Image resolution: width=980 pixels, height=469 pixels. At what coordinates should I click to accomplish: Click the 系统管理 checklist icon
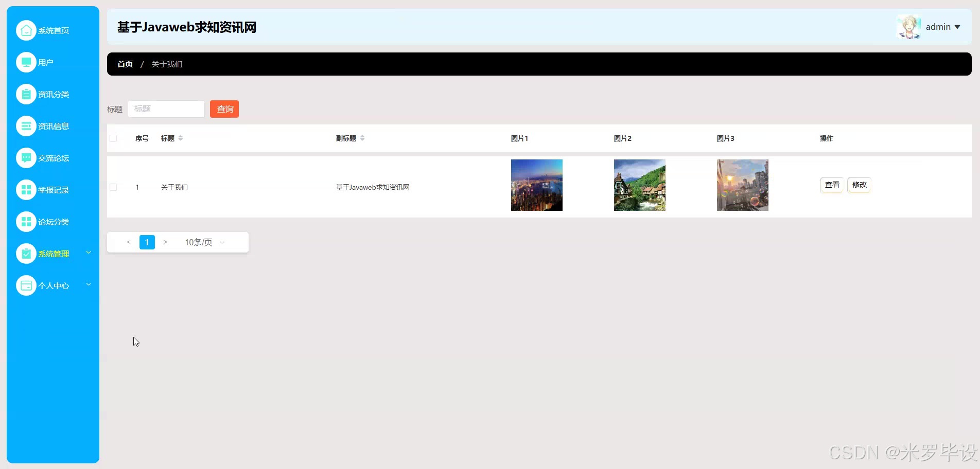pyautogui.click(x=26, y=254)
